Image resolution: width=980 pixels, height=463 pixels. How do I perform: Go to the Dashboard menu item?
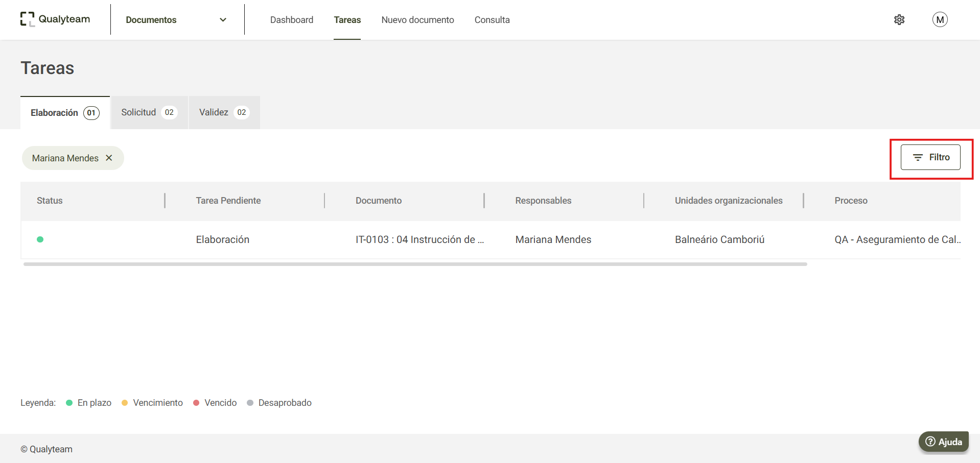click(292, 20)
